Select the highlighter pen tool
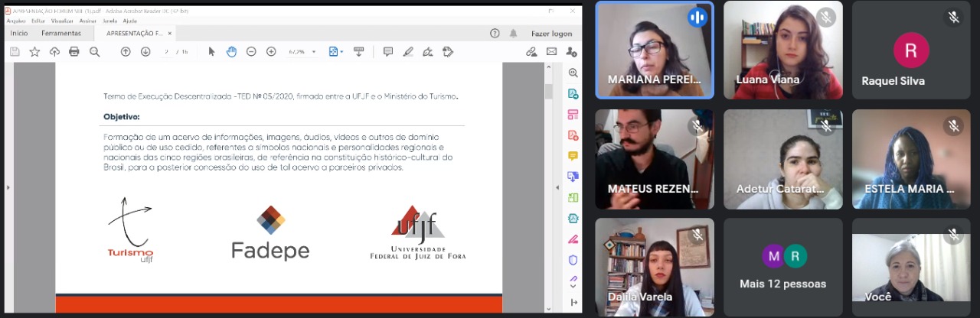 click(408, 51)
